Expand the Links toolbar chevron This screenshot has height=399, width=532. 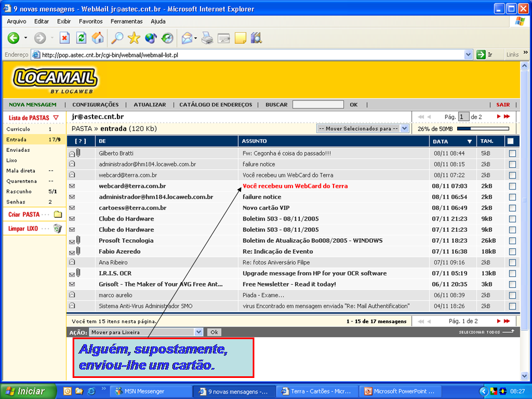click(525, 53)
